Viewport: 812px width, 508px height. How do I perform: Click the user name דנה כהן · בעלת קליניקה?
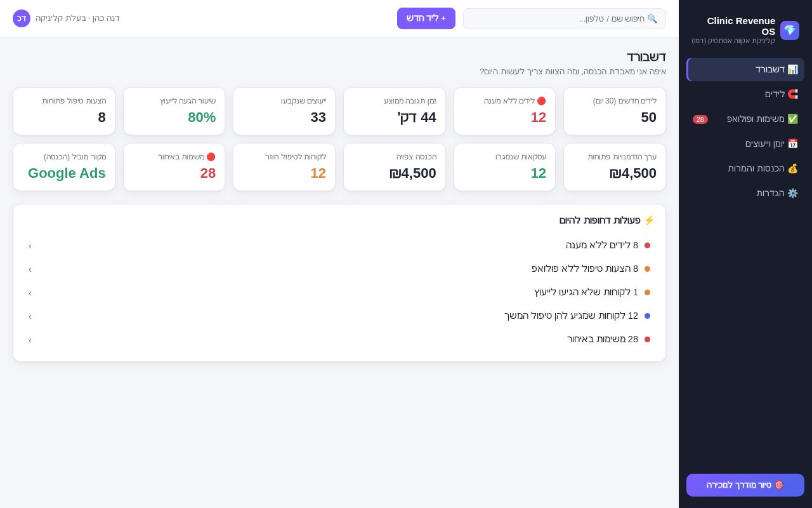77,18
